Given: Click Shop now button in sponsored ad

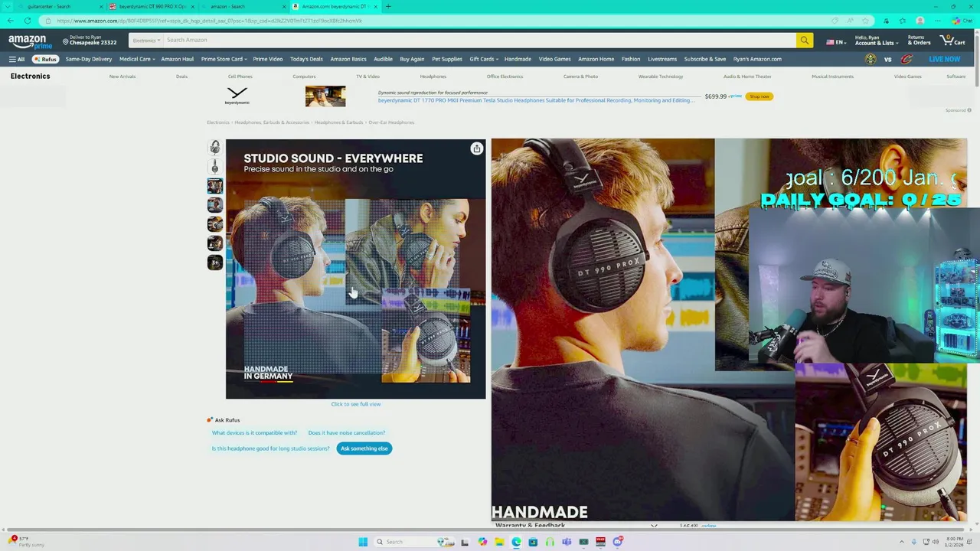Looking at the screenshot, I should (759, 96).
